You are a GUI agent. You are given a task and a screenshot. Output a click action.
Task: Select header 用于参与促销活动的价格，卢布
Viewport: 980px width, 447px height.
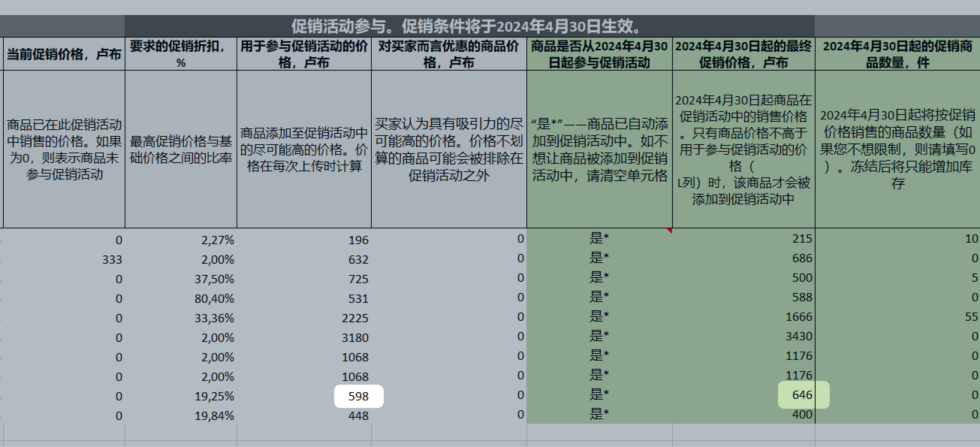point(304,54)
